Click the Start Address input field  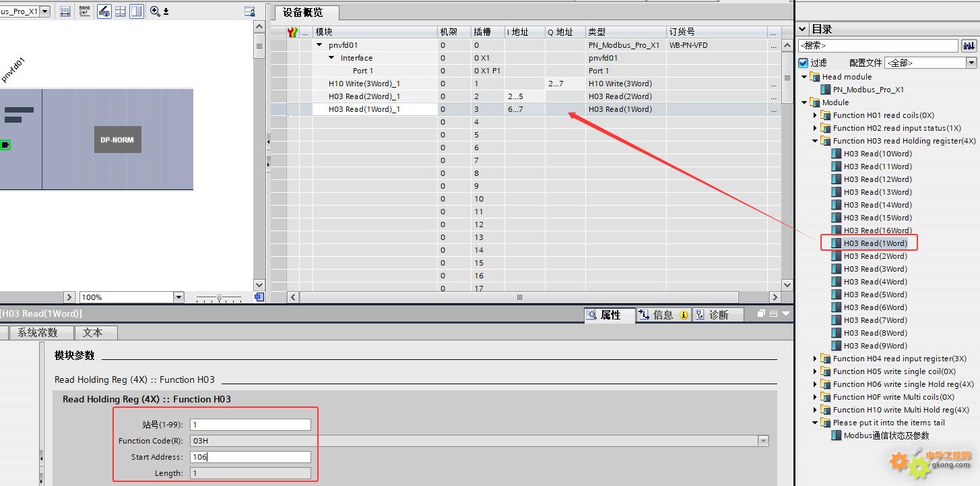[250, 457]
